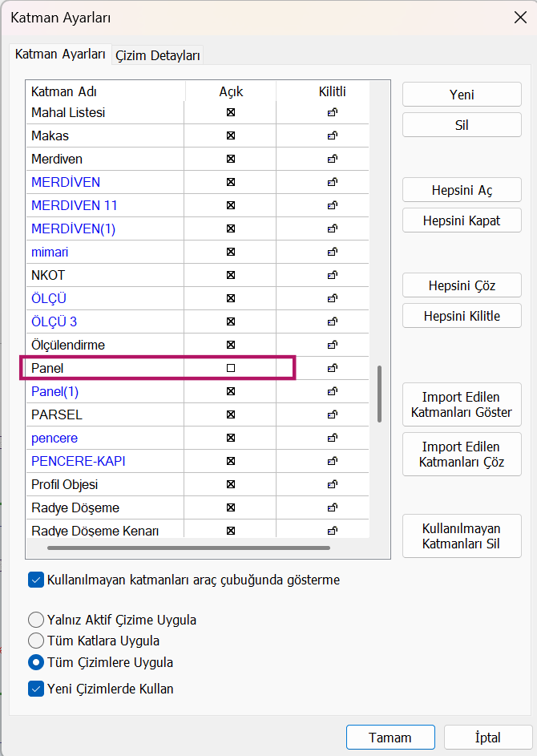Uncheck Kullanılmayan katmanları araç çubuğunda gösterme
Screen dimensions: 537x756
pyautogui.click(x=36, y=580)
